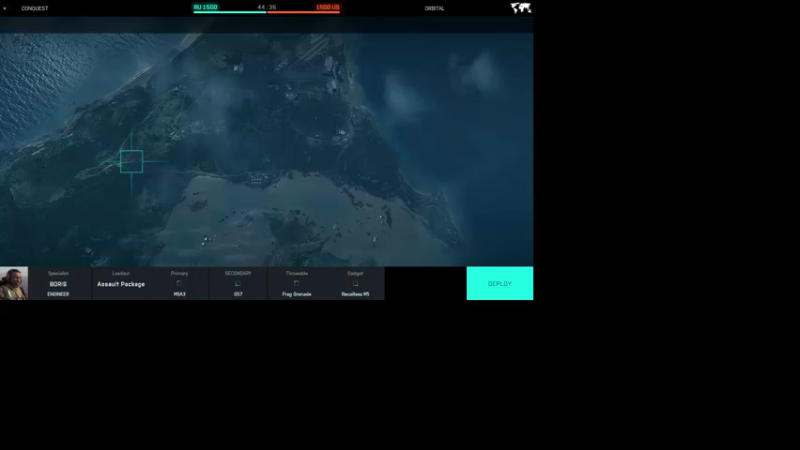Open the world map icon

click(521, 8)
